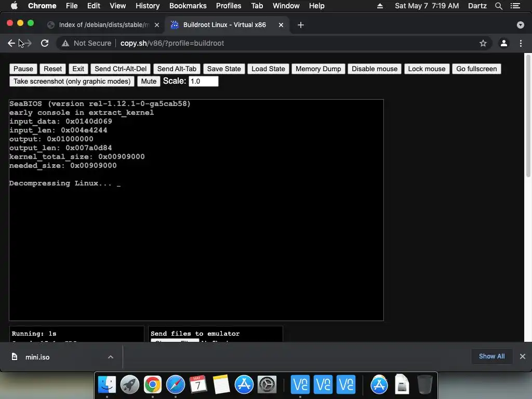This screenshot has width=532, height=399.
Task: Open the tab search dropdown
Action: pyautogui.click(x=521, y=25)
